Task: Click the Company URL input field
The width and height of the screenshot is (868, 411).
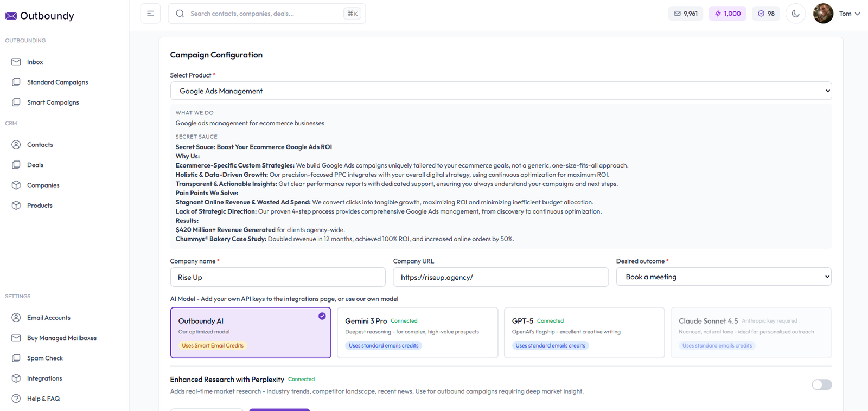Action: coord(501,277)
